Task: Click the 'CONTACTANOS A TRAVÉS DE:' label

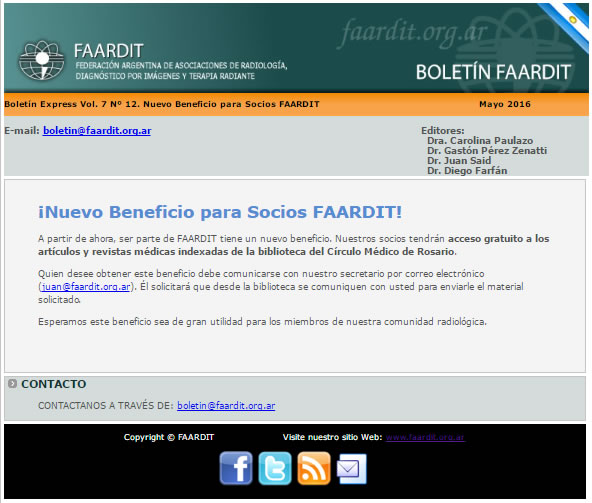Action: [x=106, y=406]
